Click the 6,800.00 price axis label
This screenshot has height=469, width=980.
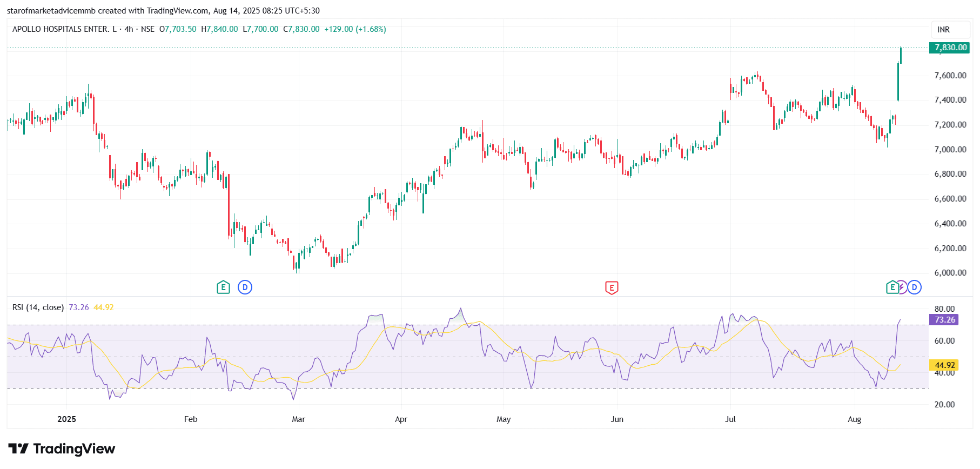point(950,174)
